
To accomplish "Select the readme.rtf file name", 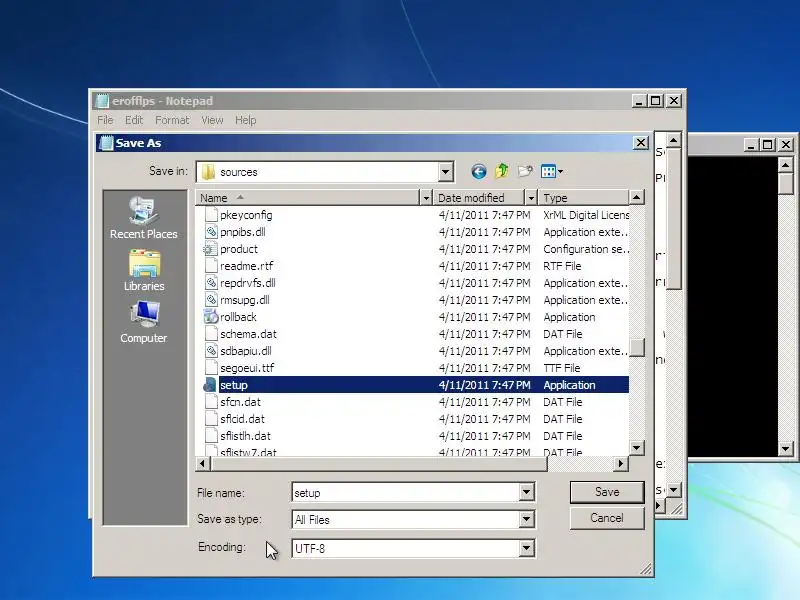I will click(x=246, y=266).
